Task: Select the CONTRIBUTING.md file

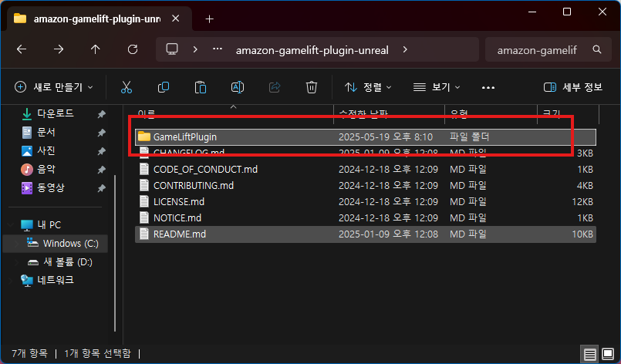Action: (x=365, y=186)
